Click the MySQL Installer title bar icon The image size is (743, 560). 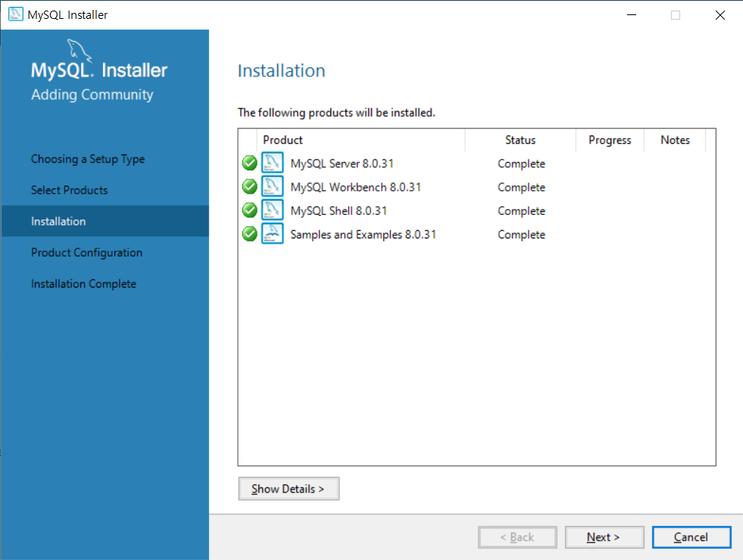[x=15, y=14]
